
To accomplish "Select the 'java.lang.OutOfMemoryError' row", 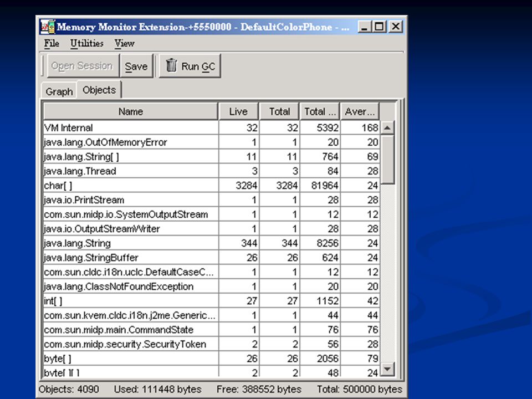I will [211, 142].
